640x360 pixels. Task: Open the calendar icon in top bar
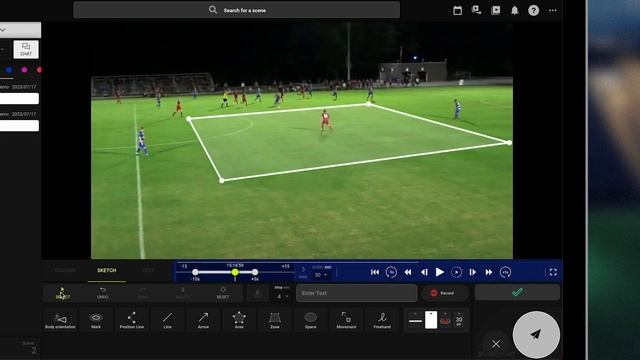pos(458,11)
